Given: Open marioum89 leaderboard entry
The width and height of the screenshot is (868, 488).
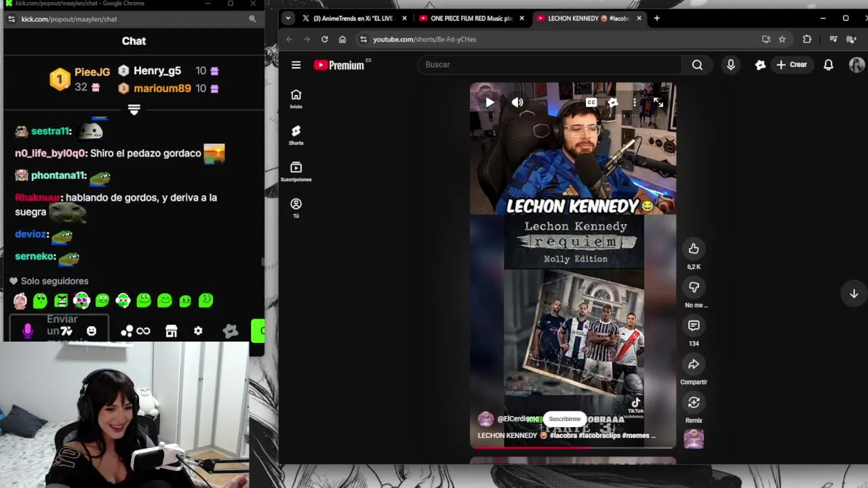Looking at the screenshot, I should coord(168,88).
